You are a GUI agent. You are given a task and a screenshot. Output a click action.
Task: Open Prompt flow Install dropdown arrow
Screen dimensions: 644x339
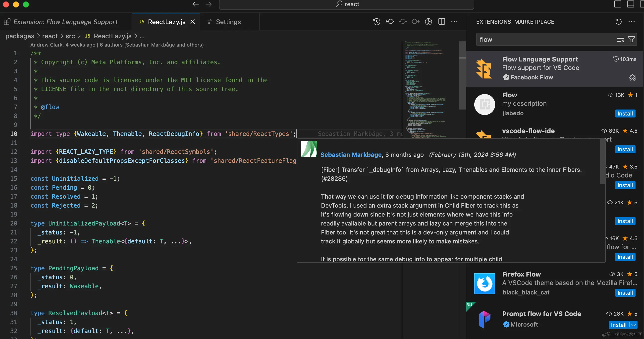(x=634, y=325)
